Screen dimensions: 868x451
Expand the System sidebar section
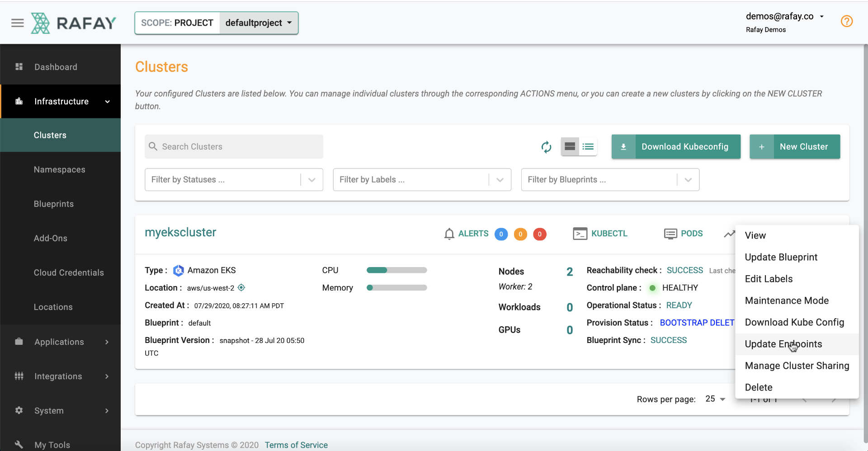[x=107, y=411]
